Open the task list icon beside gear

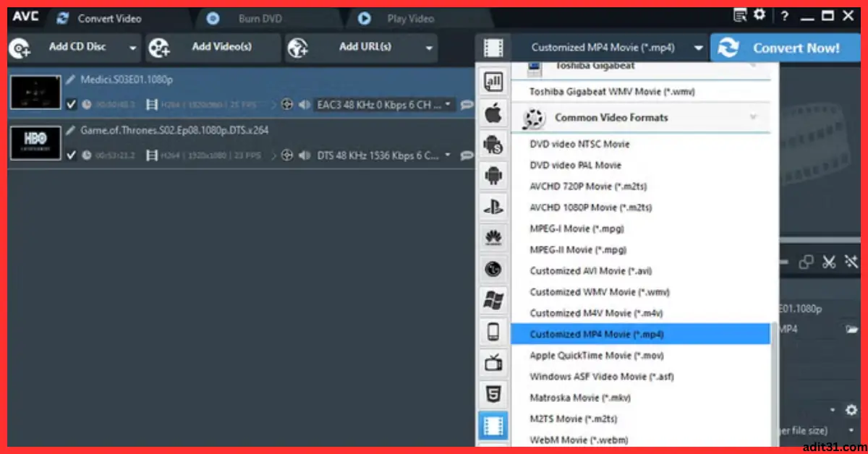click(740, 15)
